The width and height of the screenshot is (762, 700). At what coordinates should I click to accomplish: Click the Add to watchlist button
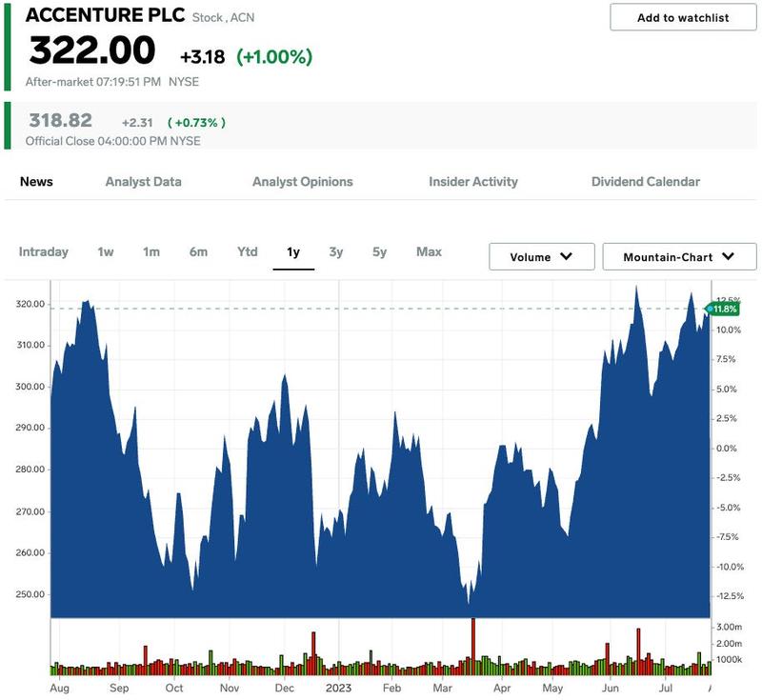(x=683, y=17)
